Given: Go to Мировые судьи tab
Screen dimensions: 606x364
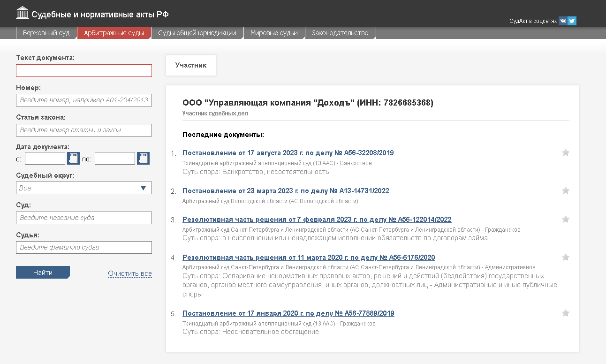Looking at the screenshot, I should click(274, 33).
